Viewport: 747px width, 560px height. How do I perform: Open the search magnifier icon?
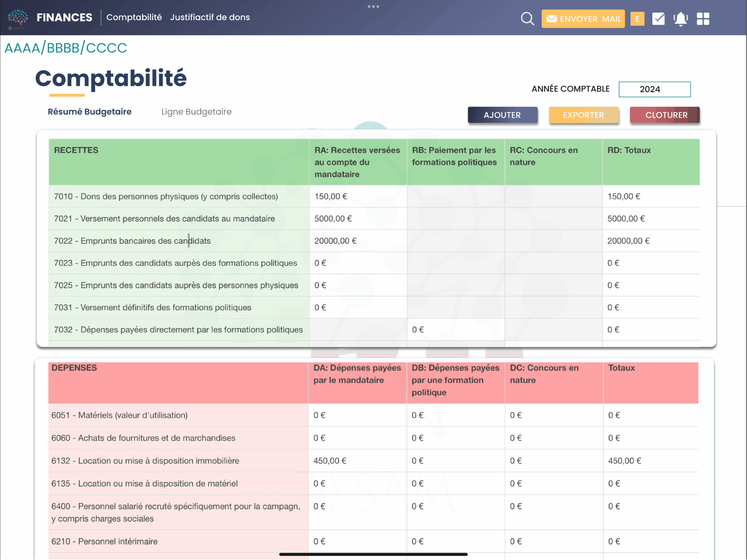(527, 19)
